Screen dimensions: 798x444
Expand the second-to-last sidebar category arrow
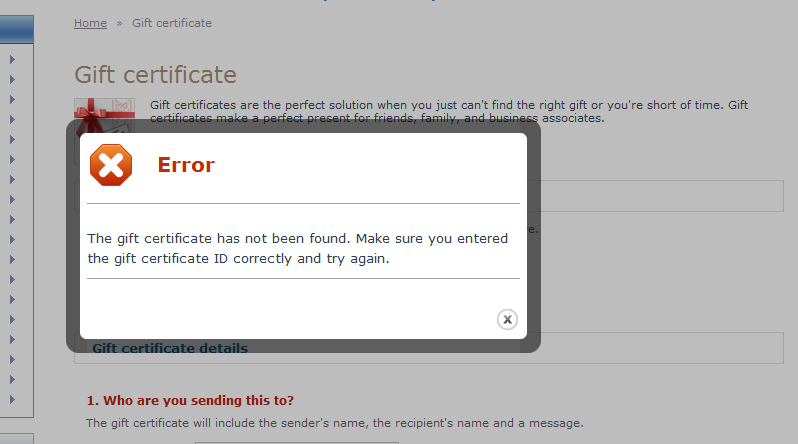tap(12, 379)
